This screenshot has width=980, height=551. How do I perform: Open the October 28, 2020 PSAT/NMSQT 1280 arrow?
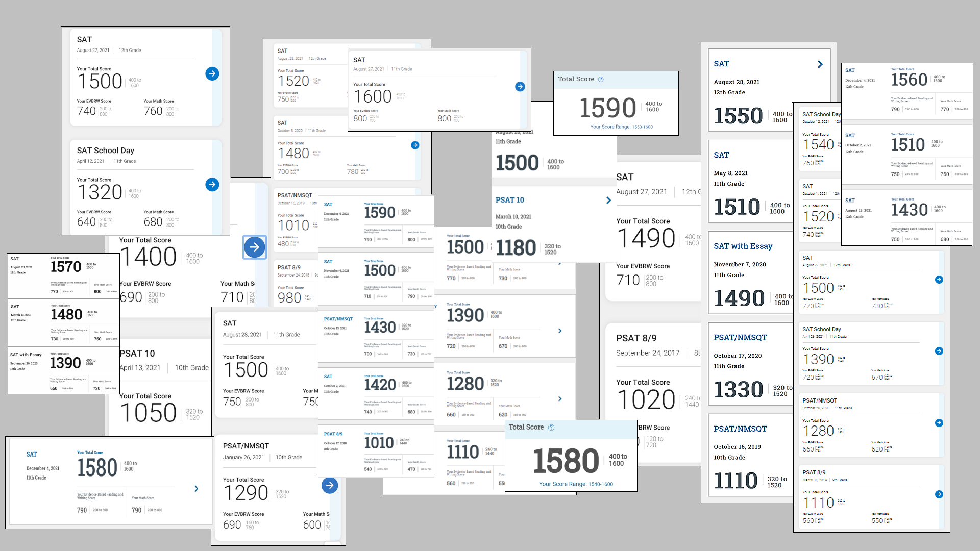939,423
